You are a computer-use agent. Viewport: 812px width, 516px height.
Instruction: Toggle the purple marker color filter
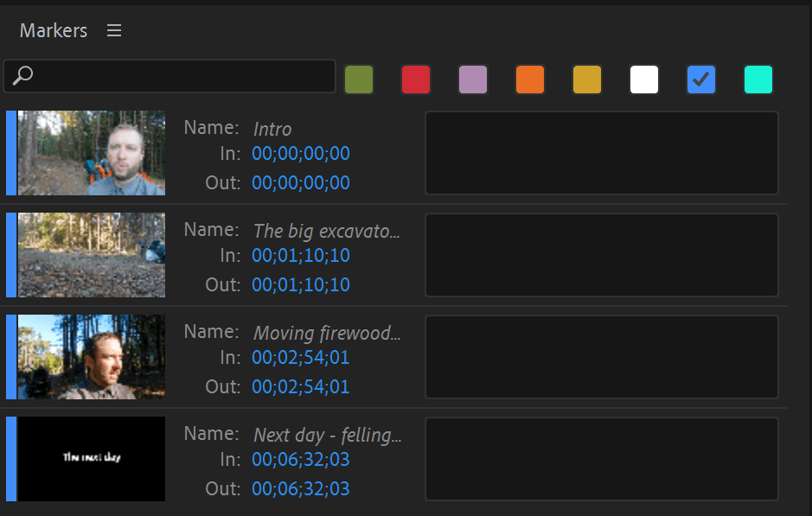pos(473,80)
